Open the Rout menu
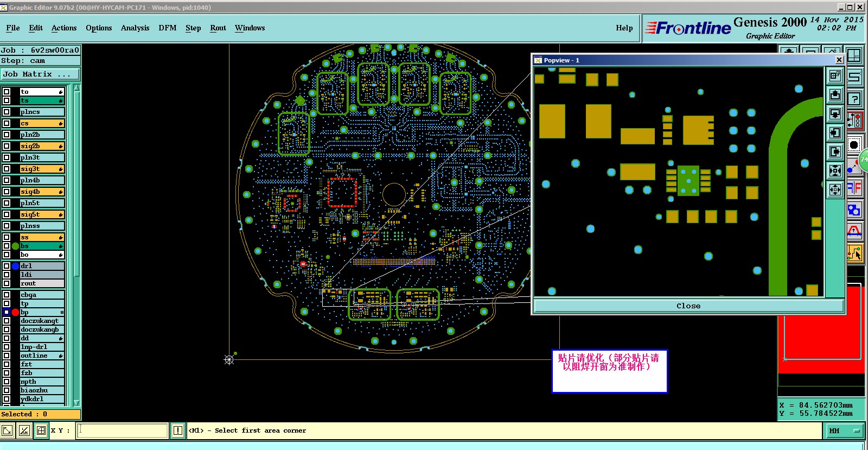The height and width of the screenshot is (450, 868). 218,28
